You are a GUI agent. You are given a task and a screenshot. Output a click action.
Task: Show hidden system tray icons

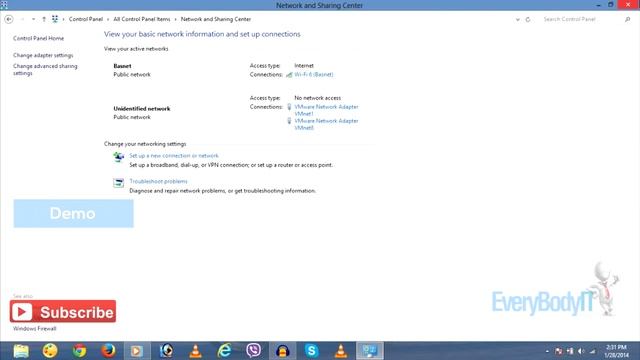[547, 351]
